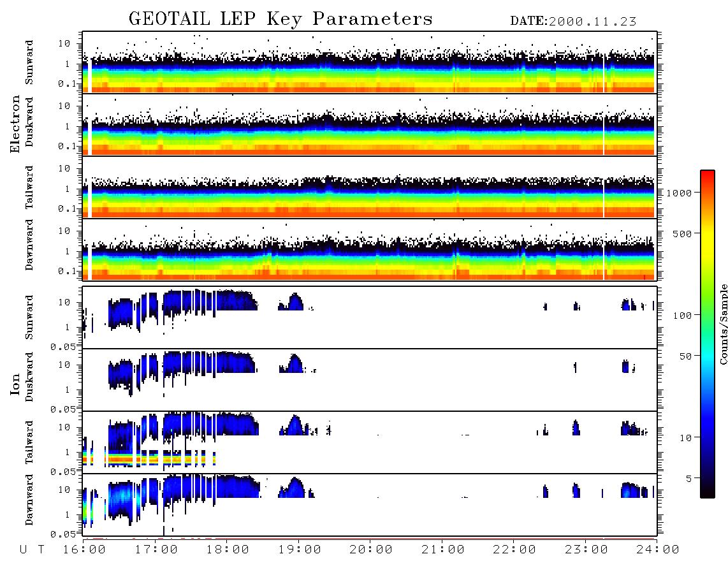Click the 50 color bar tick label
This screenshot has width=728, height=561.
point(685,356)
